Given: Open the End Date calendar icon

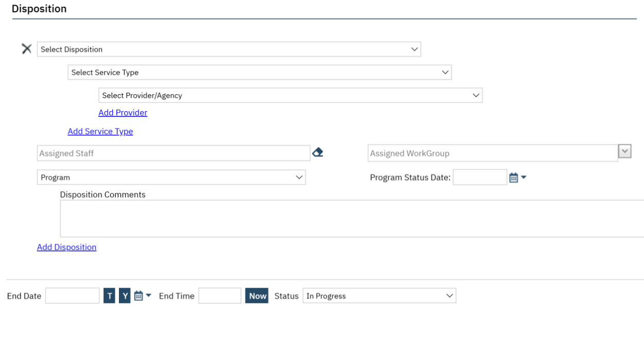Looking at the screenshot, I should (138, 296).
